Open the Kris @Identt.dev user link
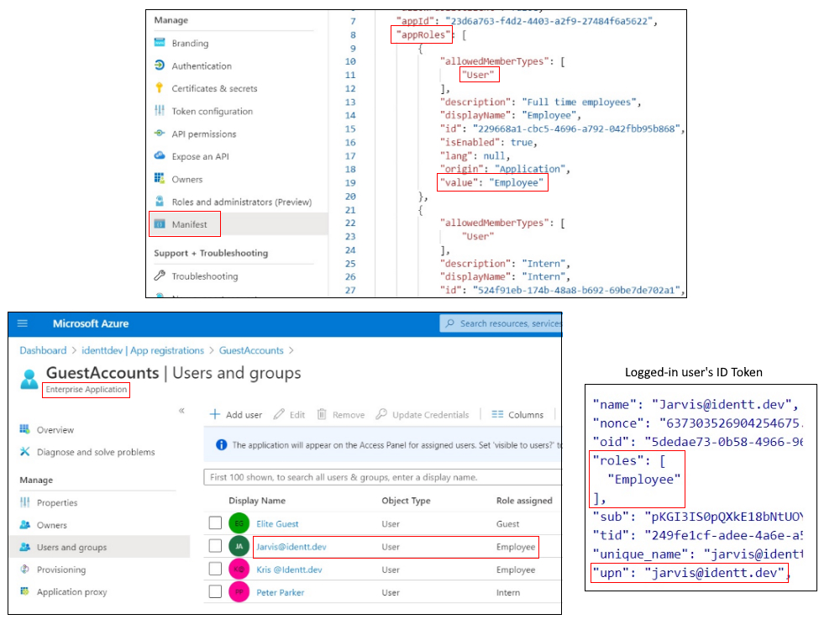The width and height of the screenshot is (840, 630). click(x=289, y=570)
